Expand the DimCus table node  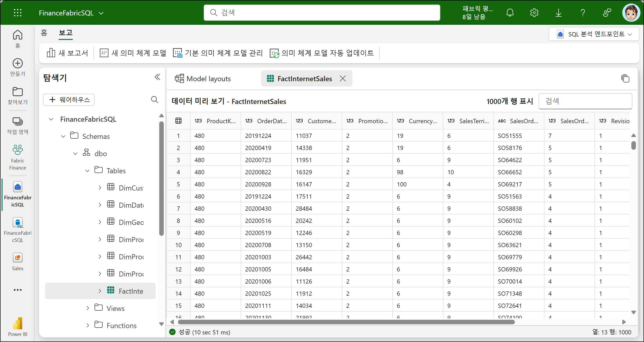pyautogui.click(x=100, y=188)
